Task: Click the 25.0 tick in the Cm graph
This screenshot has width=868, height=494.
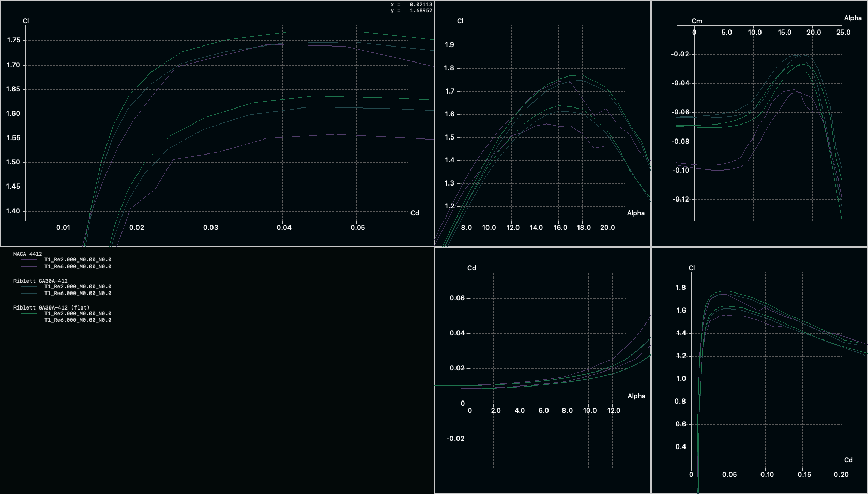Action: 843,33
